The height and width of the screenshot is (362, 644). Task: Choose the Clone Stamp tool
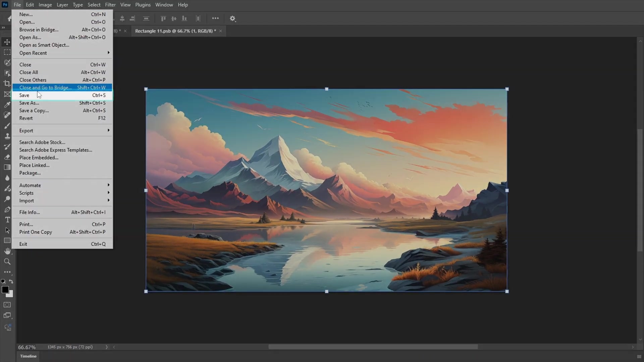click(x=7, y=136)
